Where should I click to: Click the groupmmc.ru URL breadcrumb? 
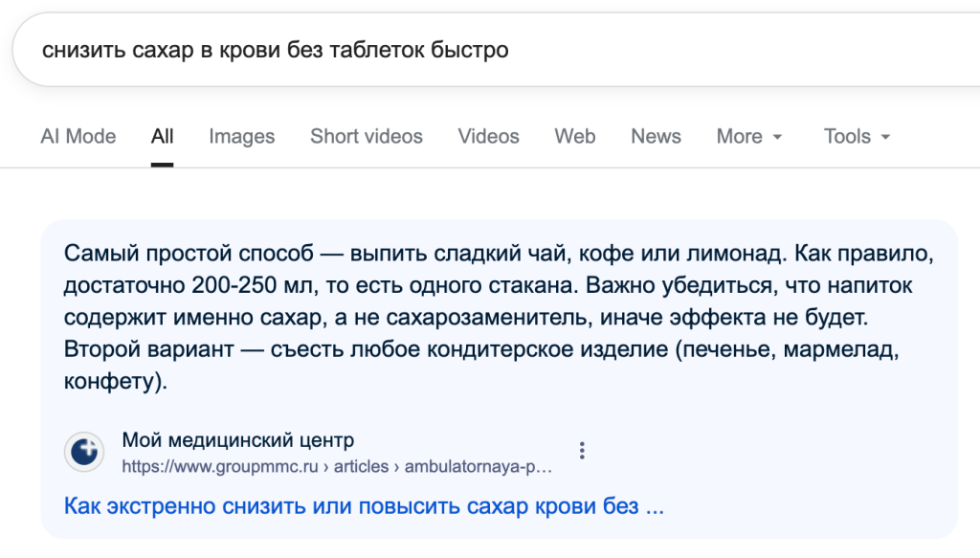pos(337,467)
